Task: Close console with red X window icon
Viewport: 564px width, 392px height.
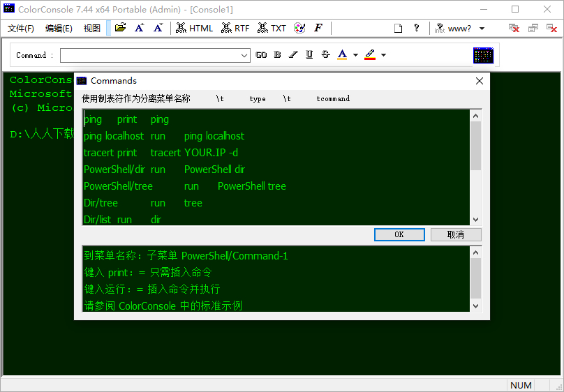Action: point(514,28)
